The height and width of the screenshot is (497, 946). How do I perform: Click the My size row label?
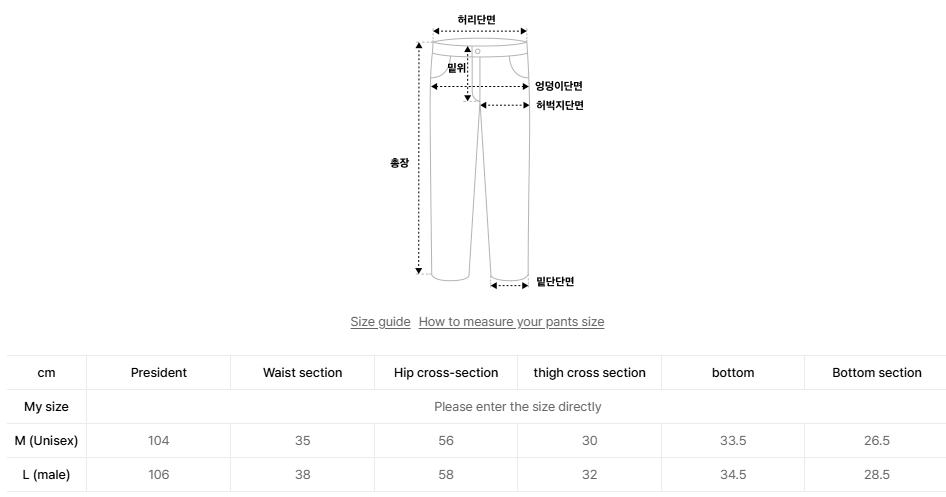pos(46,407)
